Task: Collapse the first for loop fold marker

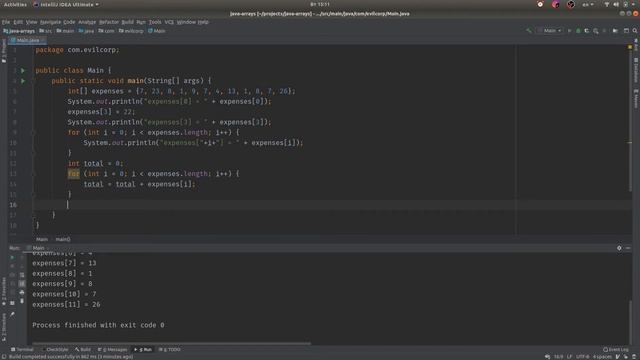Action: coord(33,133)
